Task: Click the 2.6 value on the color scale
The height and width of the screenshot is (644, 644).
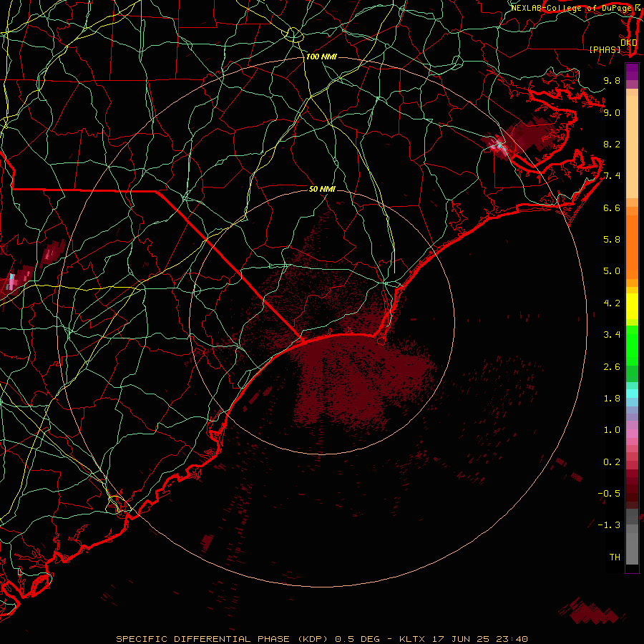Action: coord(612,366)
